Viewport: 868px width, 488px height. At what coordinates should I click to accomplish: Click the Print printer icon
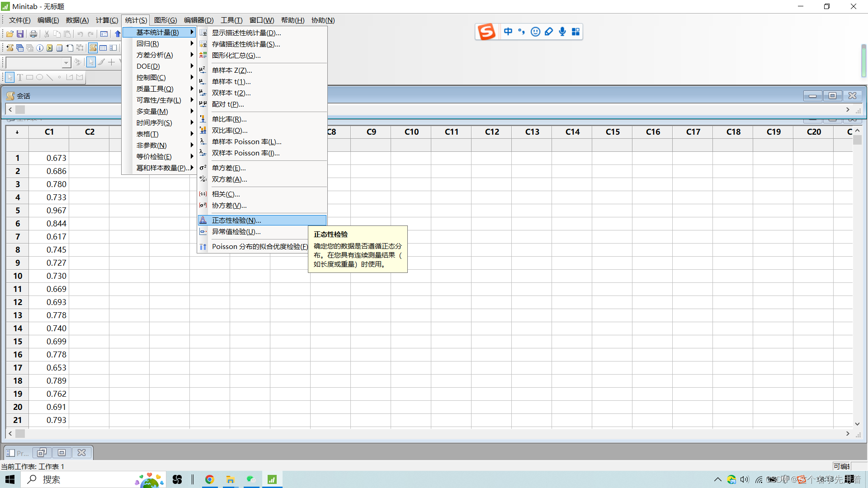pyautogui.click(x=33, y=34)
